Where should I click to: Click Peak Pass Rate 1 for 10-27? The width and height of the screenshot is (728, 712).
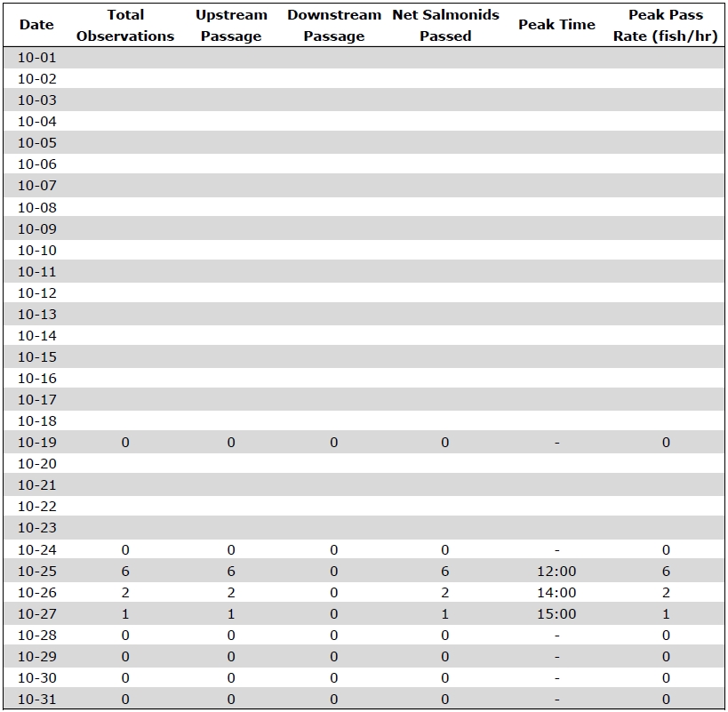coord(666,614)
